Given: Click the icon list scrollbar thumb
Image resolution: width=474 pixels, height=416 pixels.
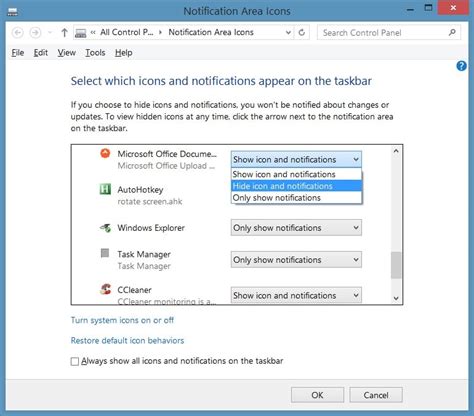Looking at the screenshot, I should 396,265.
